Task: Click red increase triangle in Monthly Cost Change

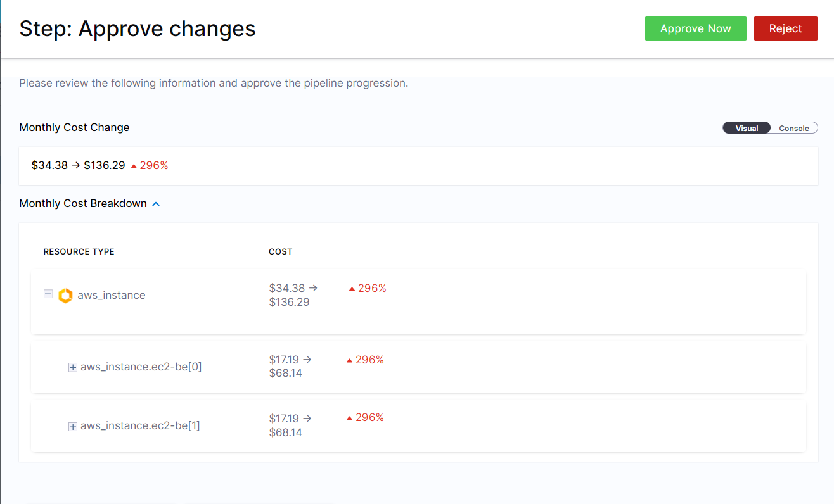Action: coord(134,166)
